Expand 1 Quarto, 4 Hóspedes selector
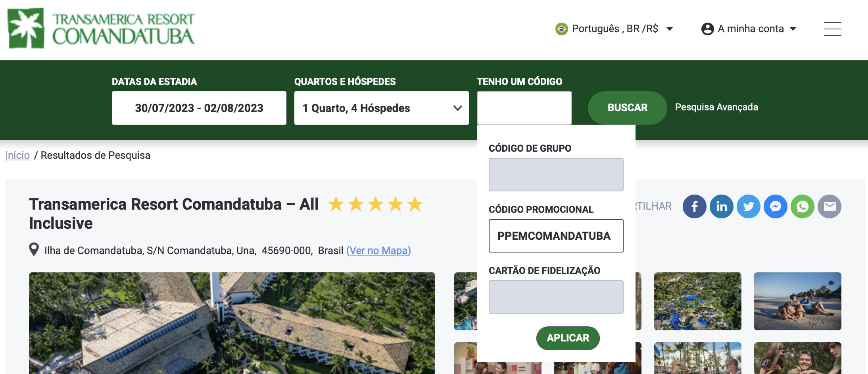This screenshot has height=374, width=868. [381, 108]
